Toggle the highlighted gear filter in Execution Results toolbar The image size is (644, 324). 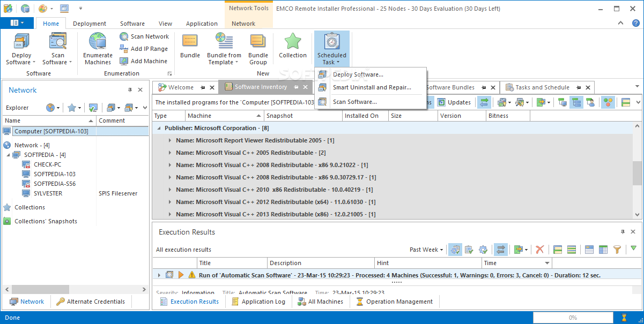tap(455, 250)
